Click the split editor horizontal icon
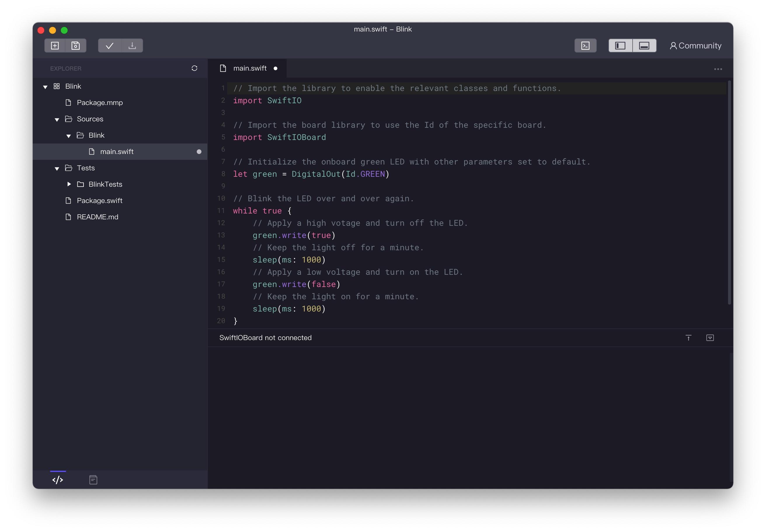This screenshot has height=532, width=766. tap(644, 45)
